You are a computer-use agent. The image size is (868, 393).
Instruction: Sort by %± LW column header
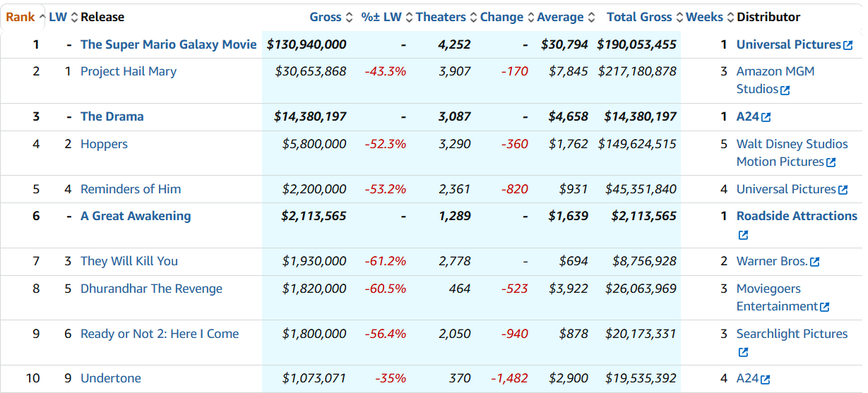coord(381,17)
